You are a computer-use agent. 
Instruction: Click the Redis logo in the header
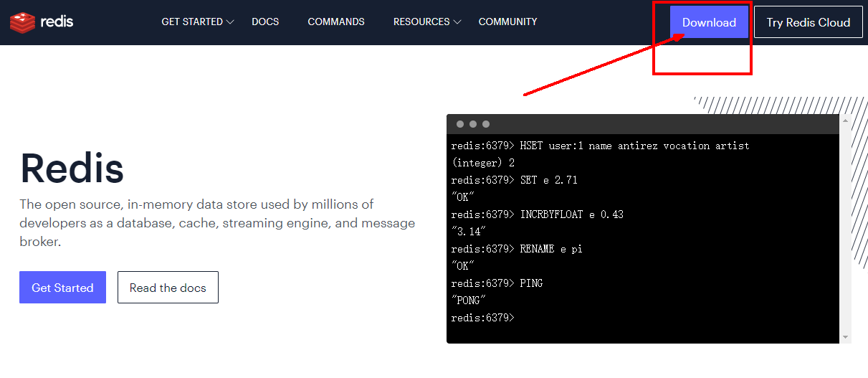(x=42, y=22)
